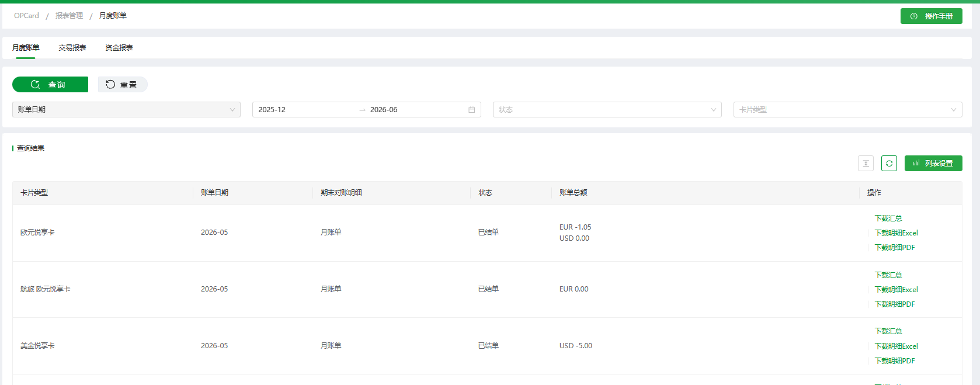Open the 状态 status dropdown
Image resolution: width=980 pixels, height=385 pixels.
(x=607, y=110)
